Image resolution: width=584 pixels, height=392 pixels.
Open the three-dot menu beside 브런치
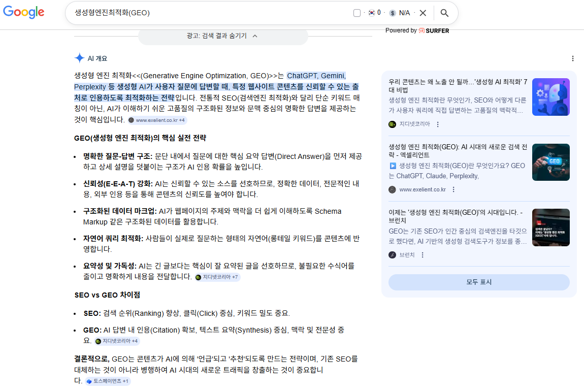(x=423, y=255)
